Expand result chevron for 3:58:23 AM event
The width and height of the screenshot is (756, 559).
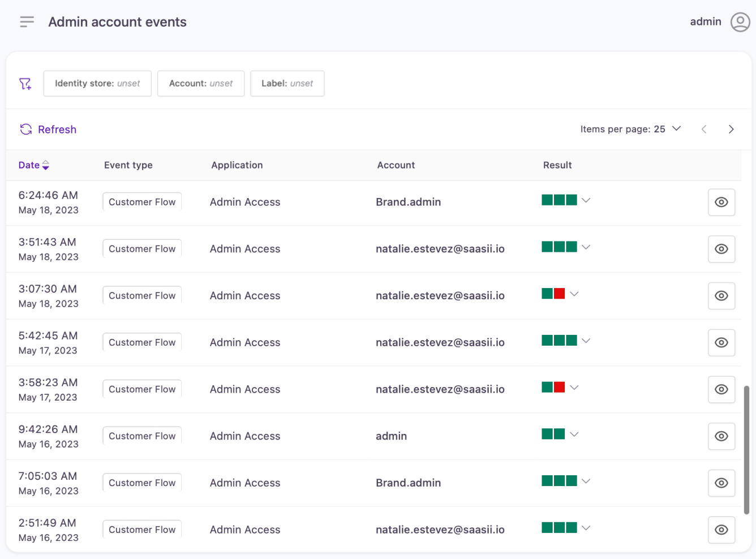574,388
